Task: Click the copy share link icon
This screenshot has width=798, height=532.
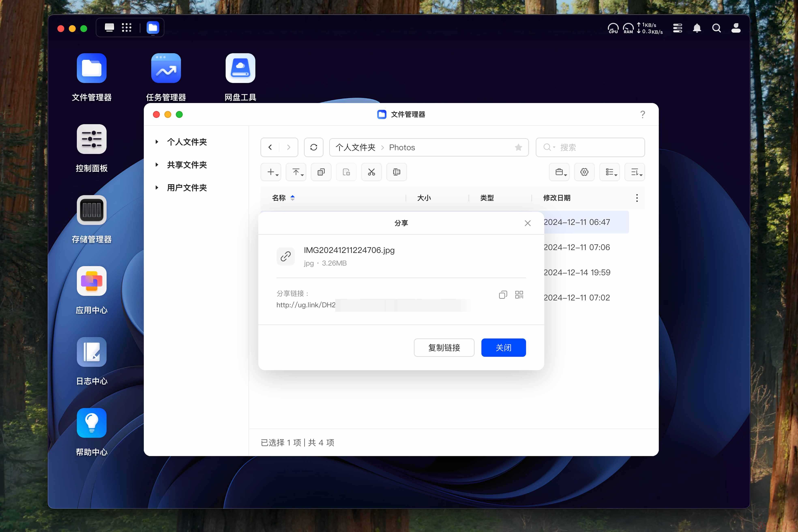Action: [503, 295]
